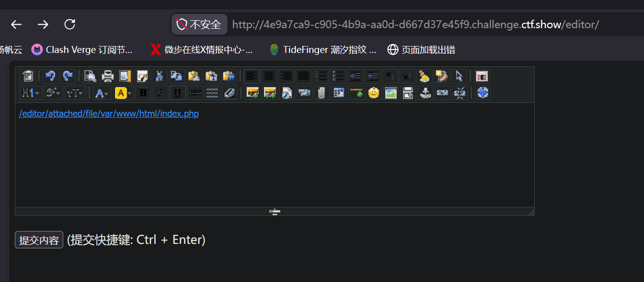
Task: Open the /editor/attached/file/var/www/html/index.php link
Action: 109,114
